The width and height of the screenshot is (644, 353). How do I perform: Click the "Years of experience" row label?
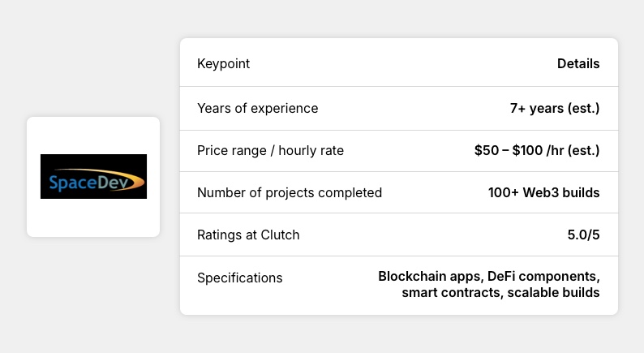point(257,108)
